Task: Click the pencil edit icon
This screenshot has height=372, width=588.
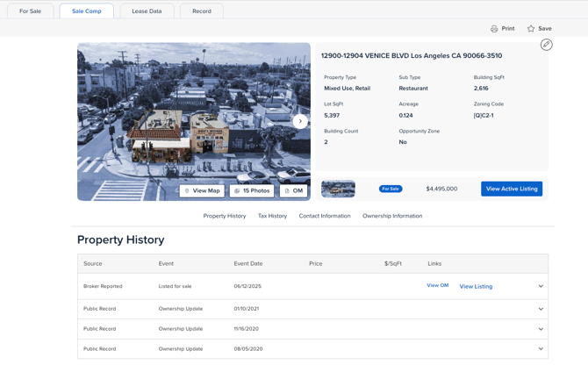Action: [x=546, y=45]
